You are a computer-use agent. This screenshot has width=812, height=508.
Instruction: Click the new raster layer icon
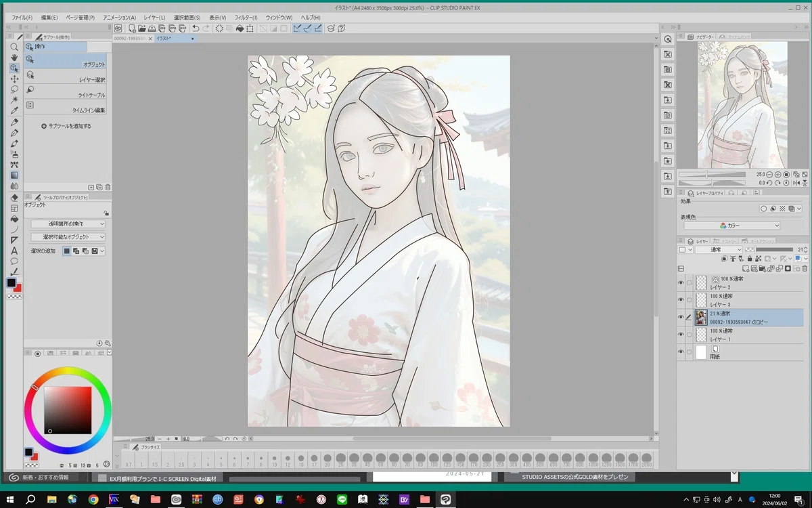pyautogui.click(x=746, y=268)
